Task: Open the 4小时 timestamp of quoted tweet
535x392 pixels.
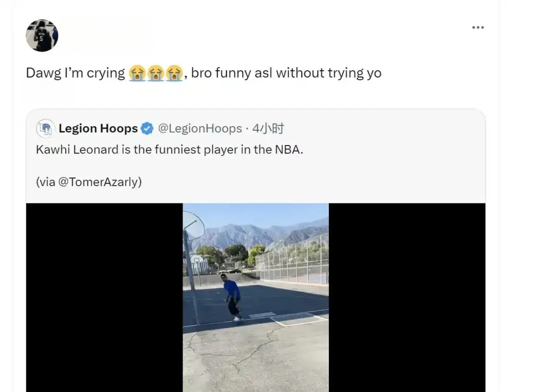Action: 268,129
